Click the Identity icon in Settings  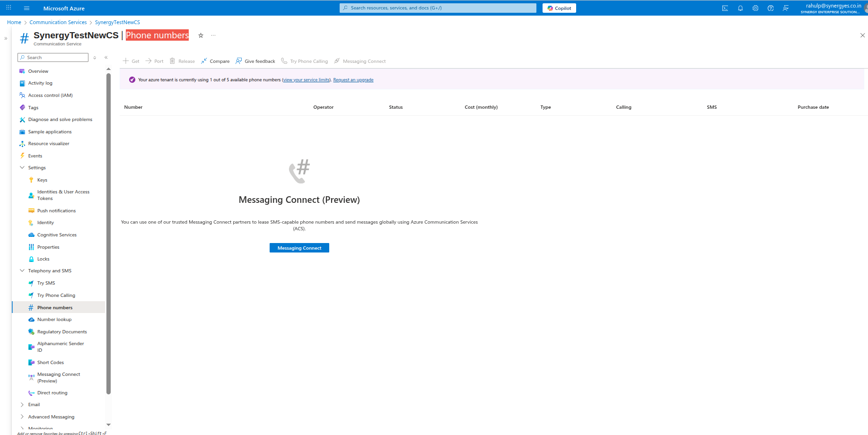[x=31, y=222]
